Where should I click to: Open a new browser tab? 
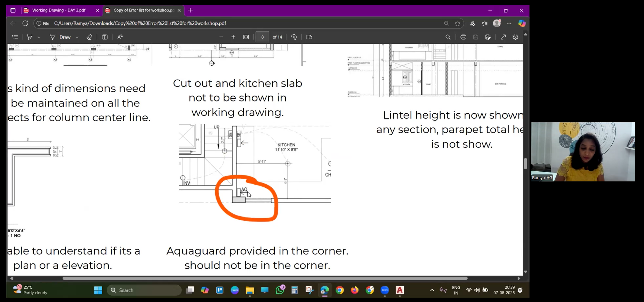pyautogui.click(x=190, y=10)
